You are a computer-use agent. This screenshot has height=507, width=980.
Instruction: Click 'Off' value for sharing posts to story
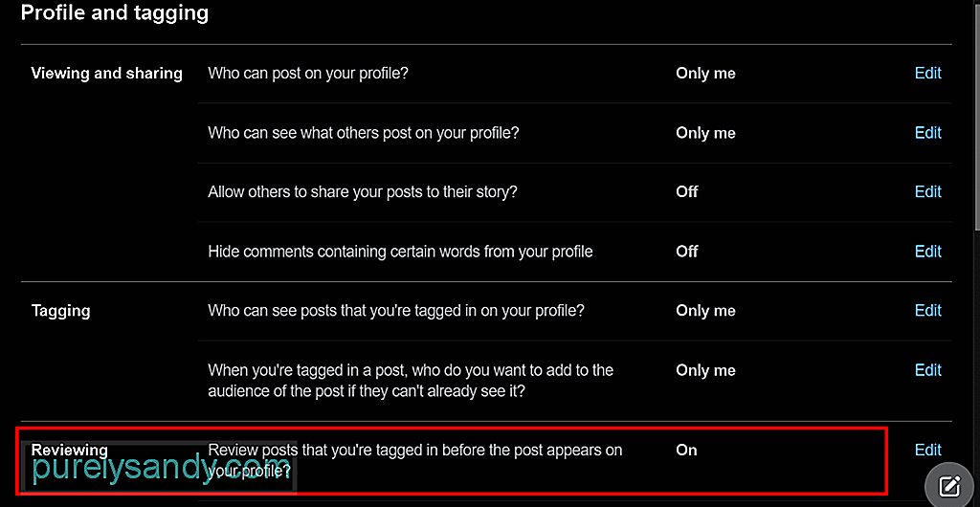click(687, 191)
